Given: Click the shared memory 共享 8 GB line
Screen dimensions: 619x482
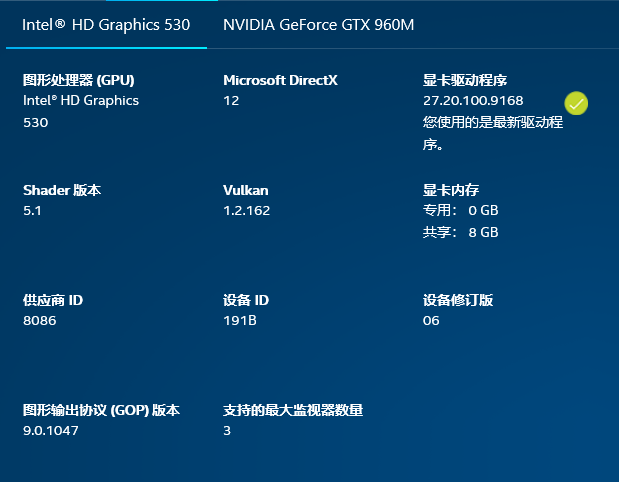Looking at the screenshot, I should tap(460, 233).
